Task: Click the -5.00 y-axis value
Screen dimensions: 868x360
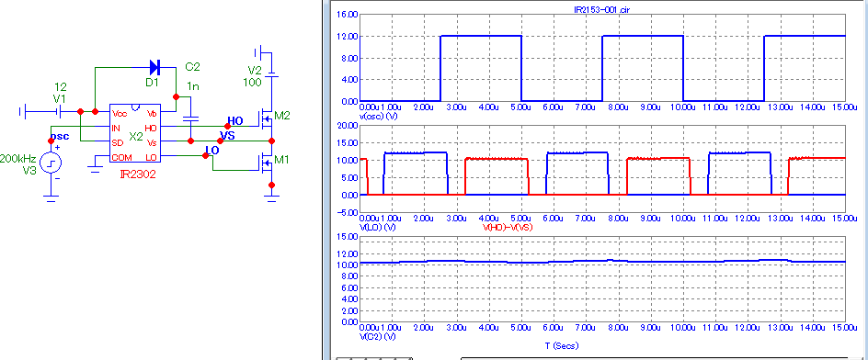Action: [x=347, y=213]
